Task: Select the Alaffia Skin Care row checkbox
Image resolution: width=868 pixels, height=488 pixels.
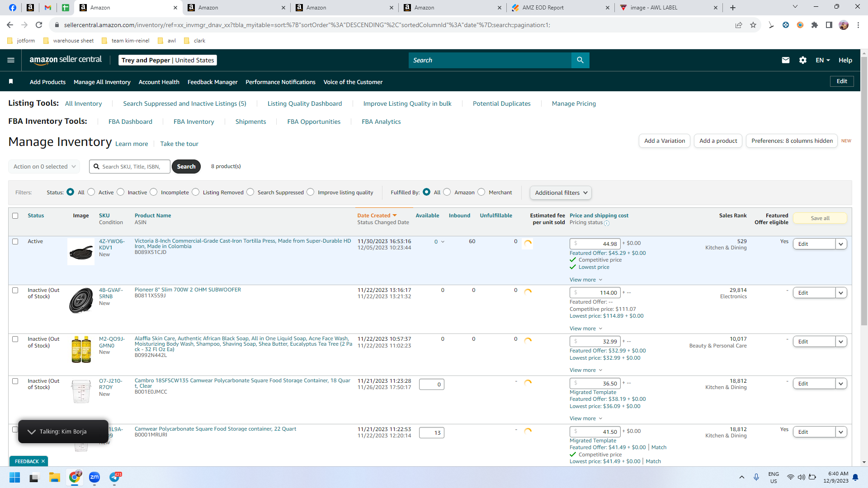Action: tap(15, 339)
